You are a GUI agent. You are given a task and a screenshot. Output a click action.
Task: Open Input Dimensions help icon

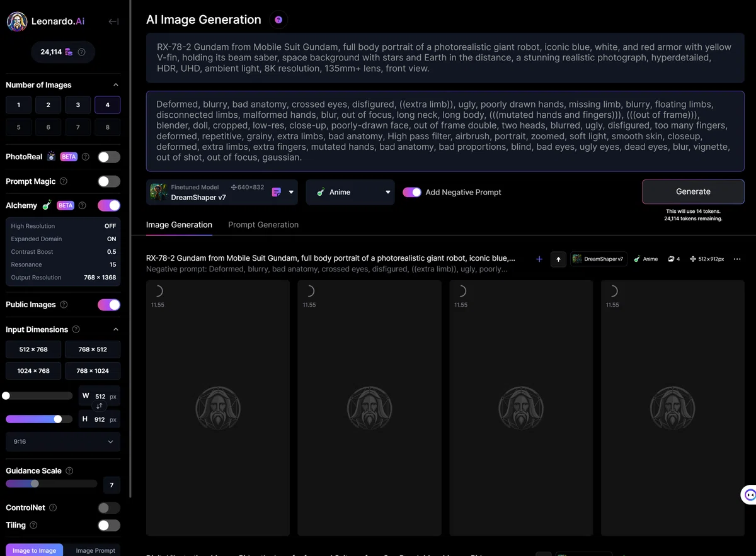click(x=76, y=329)
